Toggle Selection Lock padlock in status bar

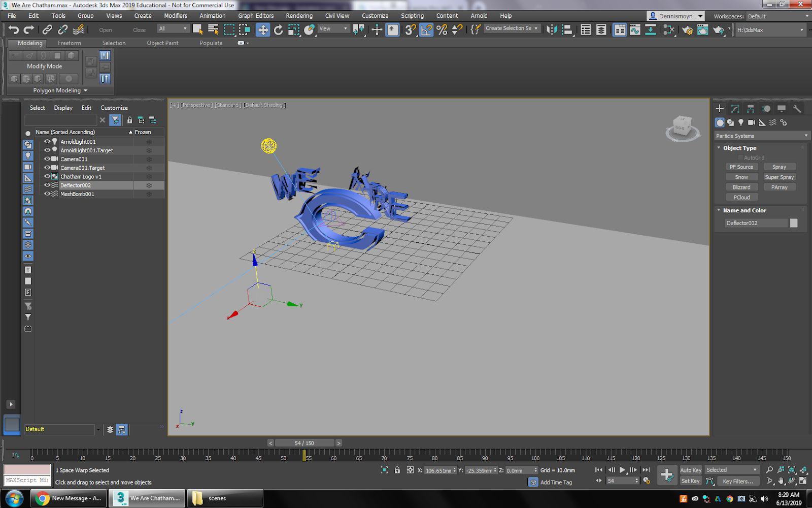[x=397, y=470]
